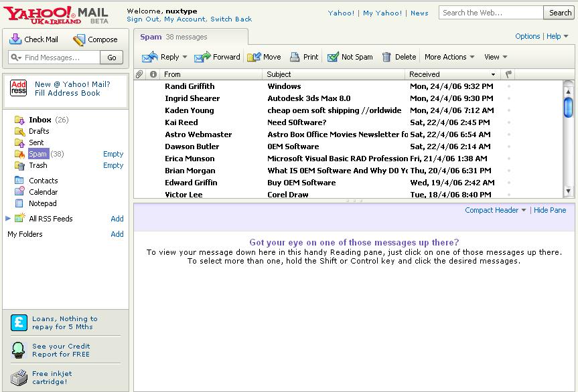578x392 pixels.
Task: Open Contacts in the sidebar
Action: click(43, 181)
